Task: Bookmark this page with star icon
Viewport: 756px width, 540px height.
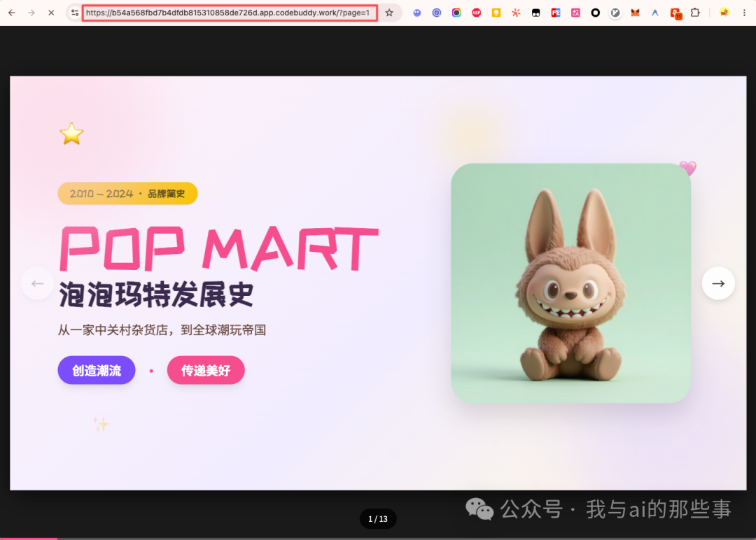Action: coord(390,13)
